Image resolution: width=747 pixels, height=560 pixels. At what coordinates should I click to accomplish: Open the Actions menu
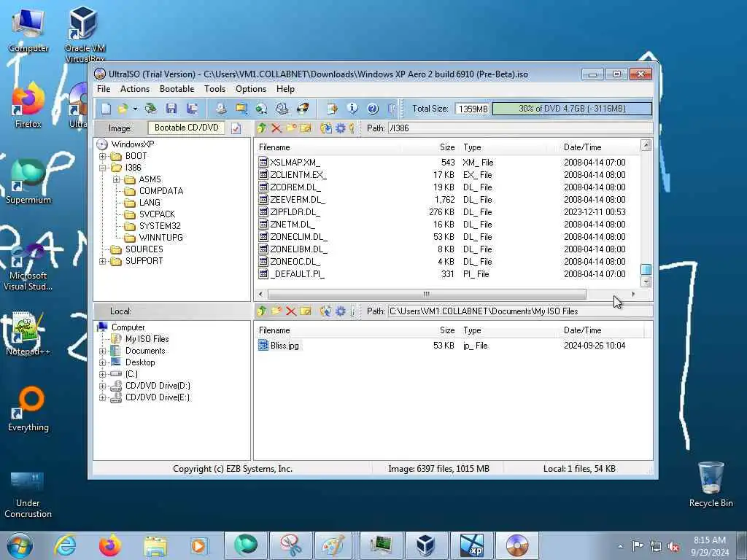pos(135,89)
